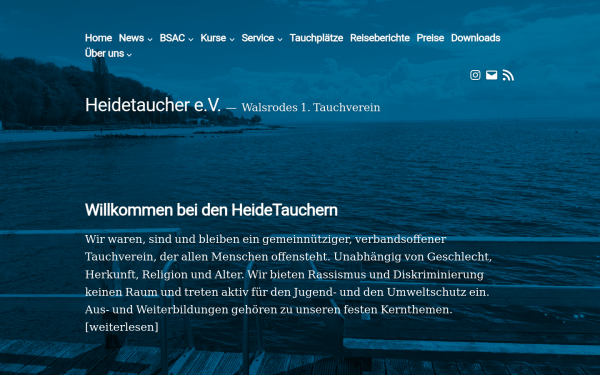Click the tagline 'Walsrodes 1. Tauchverein'
Image resolution: width=600 pixels, height=375 pixels.
311,108
